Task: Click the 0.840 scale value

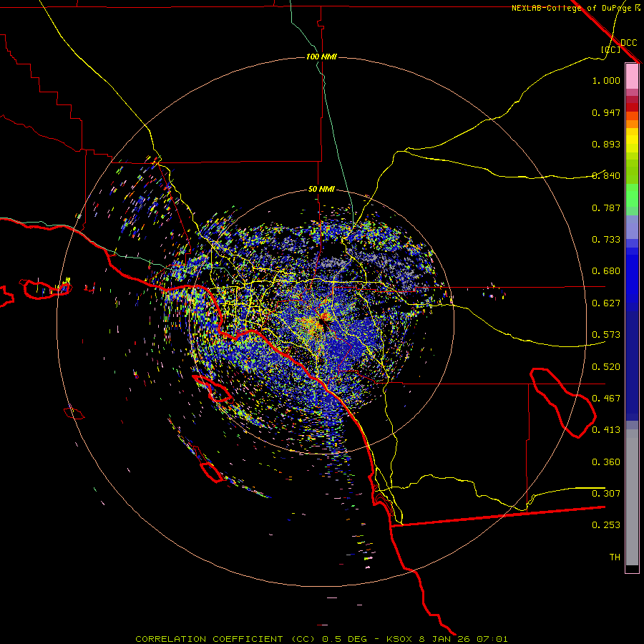Action: pos(606,176)
